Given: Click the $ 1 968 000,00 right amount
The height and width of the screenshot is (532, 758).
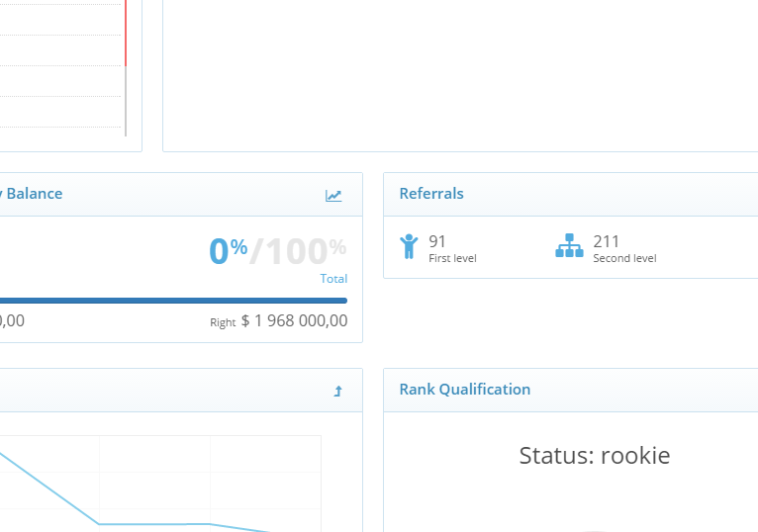Looking at the screenshot, I should click(x=295, y=320).
